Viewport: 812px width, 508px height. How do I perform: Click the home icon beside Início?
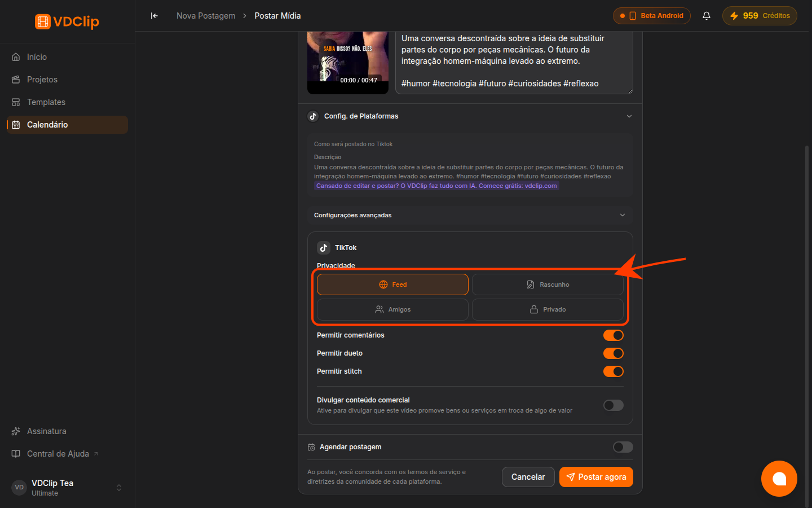(16, 57)
